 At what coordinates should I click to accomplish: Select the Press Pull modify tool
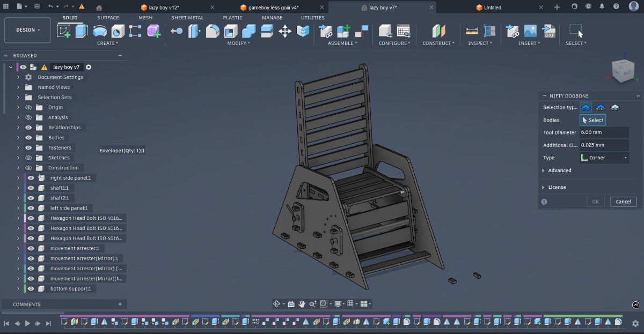click(177, 31)
